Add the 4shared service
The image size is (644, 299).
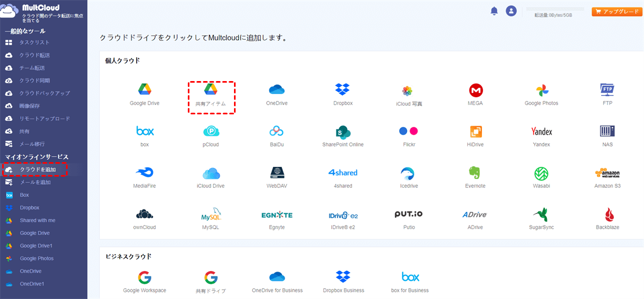click(342, 172)
